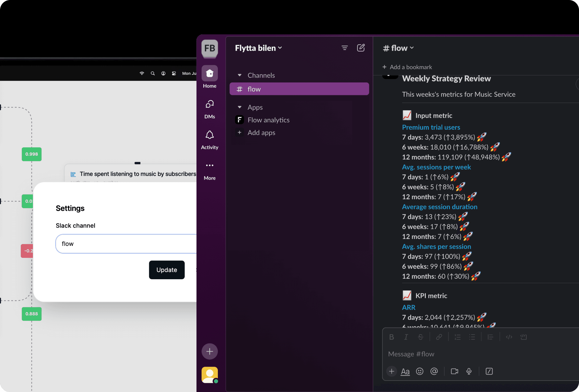
Task: Collapse the Channels section
Action: pos(239,75)
